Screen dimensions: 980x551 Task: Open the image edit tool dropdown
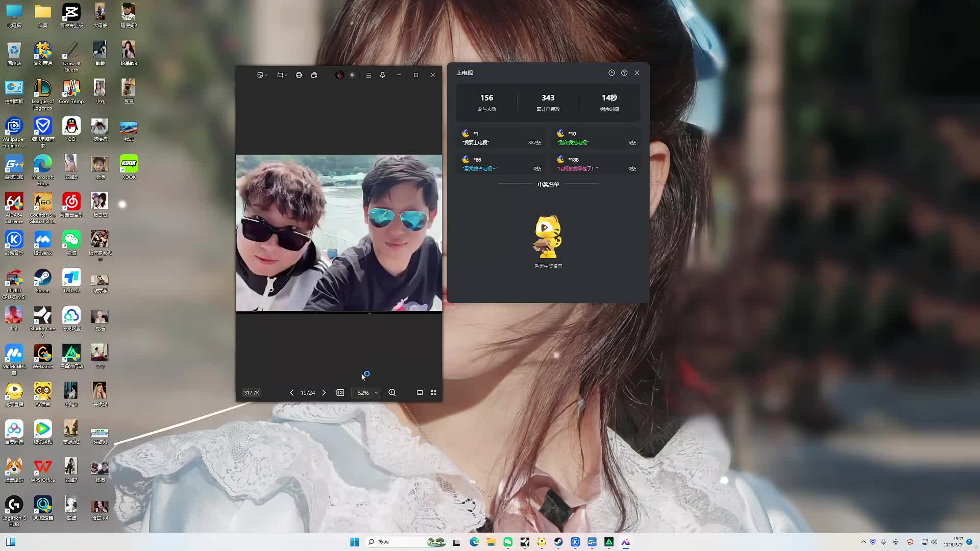(262, 75)
